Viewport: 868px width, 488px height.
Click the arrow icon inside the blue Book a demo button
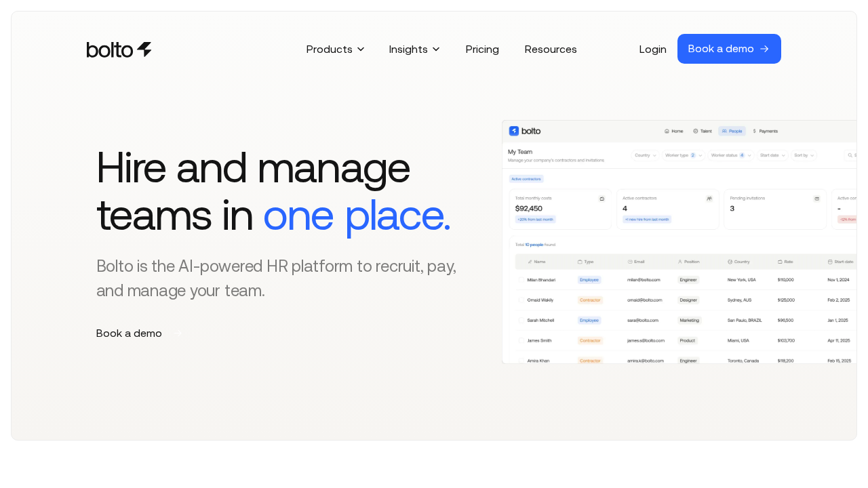[764, 49]
